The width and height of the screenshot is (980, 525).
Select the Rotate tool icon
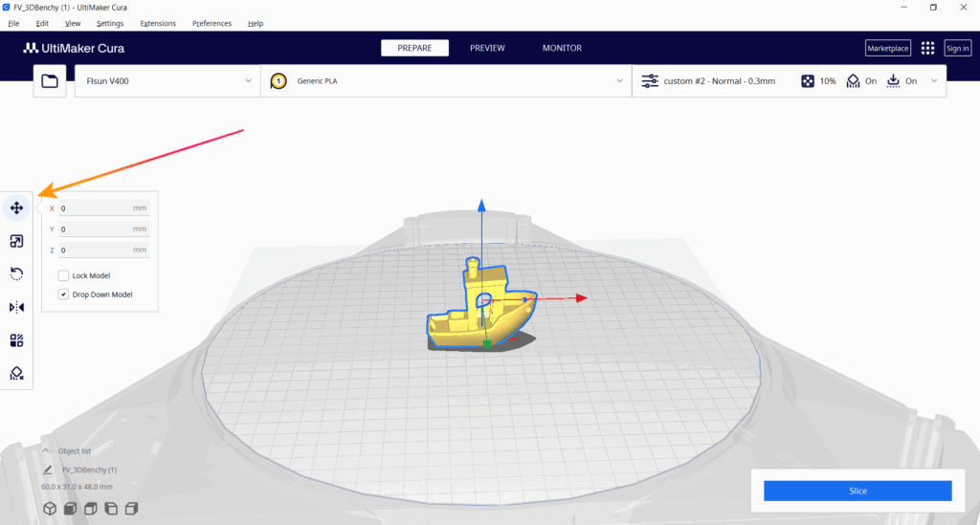click(17, 274)
